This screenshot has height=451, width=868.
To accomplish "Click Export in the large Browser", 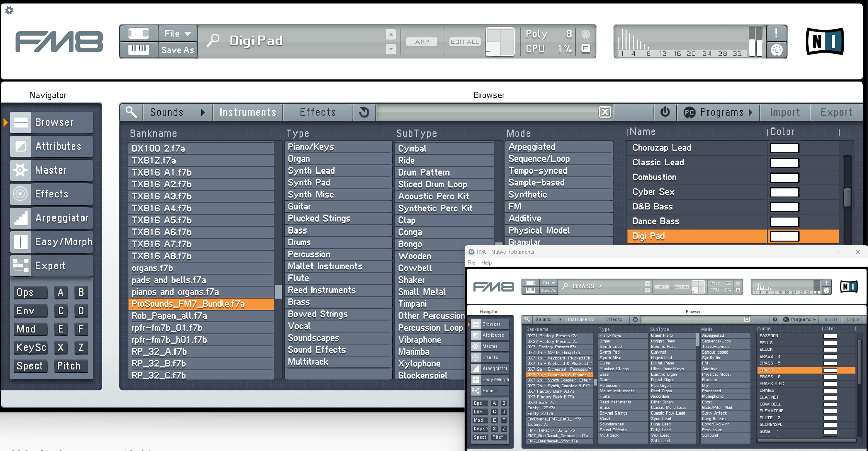I will pos(836,112).
